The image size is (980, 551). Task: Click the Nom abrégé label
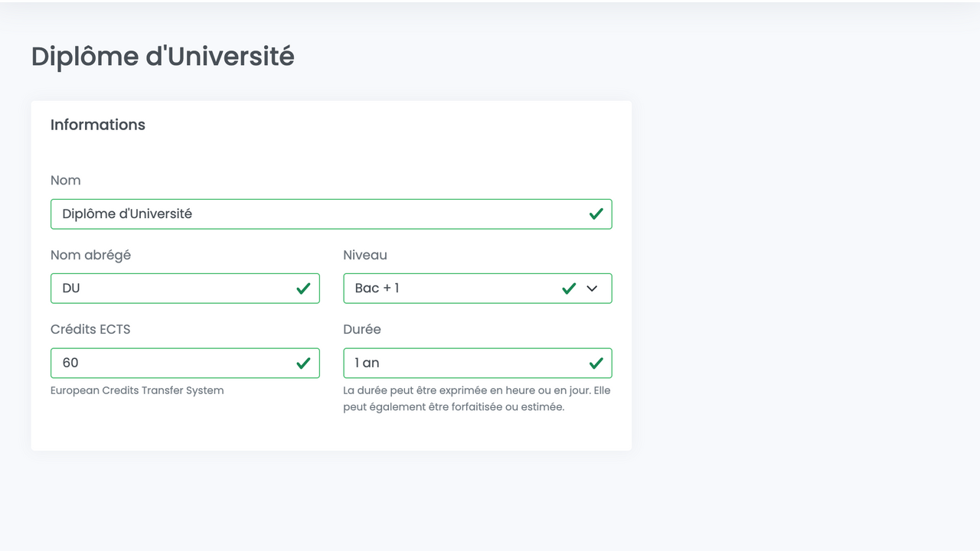(x=90, y=255)
